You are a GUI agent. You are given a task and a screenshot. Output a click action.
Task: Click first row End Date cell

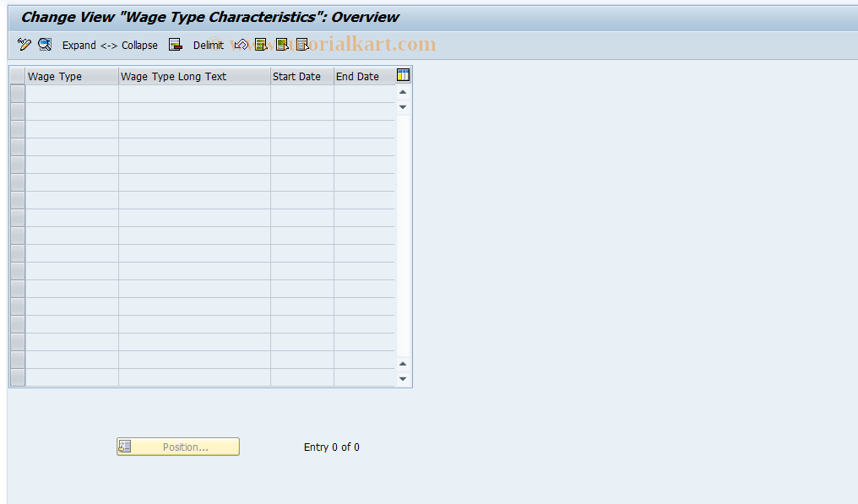[x=364, y=94]
